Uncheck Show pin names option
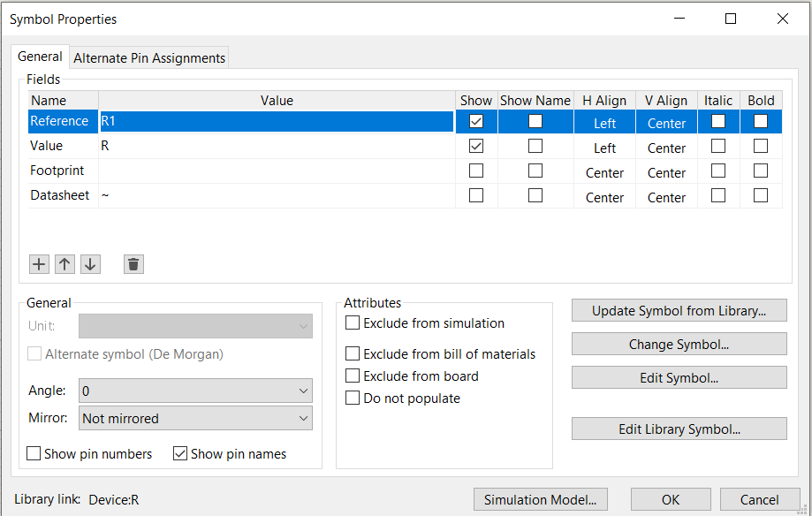 181,454
